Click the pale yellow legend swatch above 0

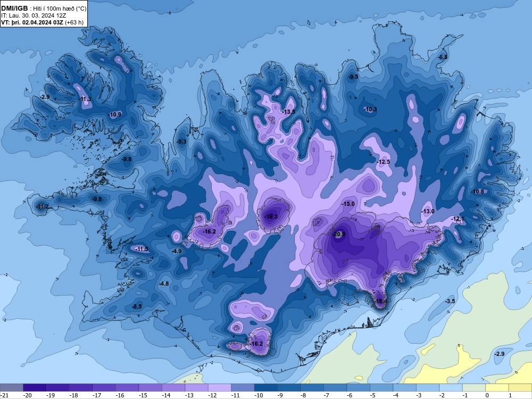click(x=497, y=387)
